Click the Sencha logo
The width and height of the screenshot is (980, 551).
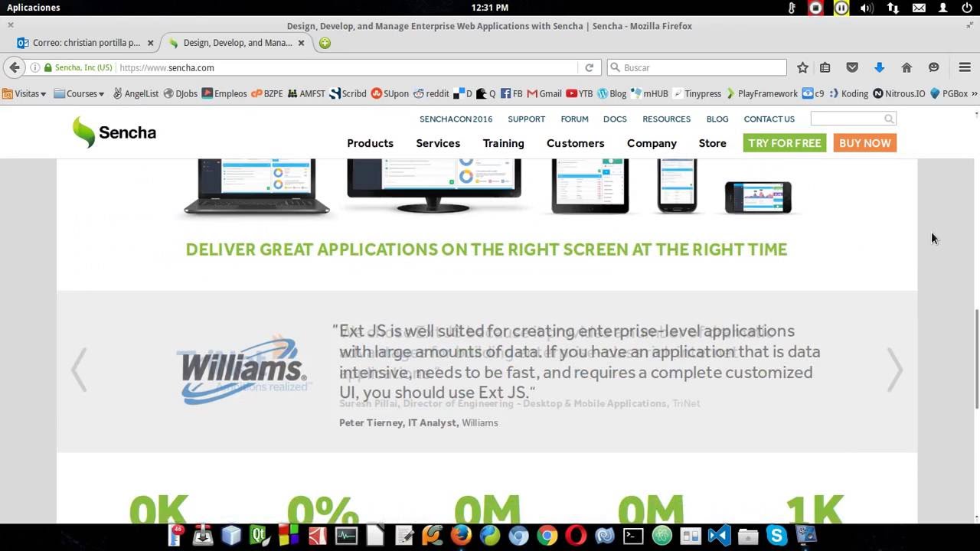[x=114, y=132]
